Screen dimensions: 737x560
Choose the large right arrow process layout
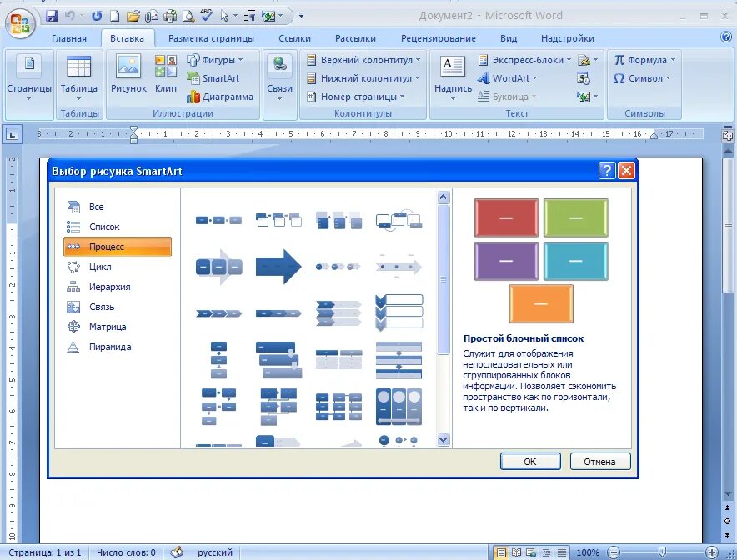pos(278,267)
